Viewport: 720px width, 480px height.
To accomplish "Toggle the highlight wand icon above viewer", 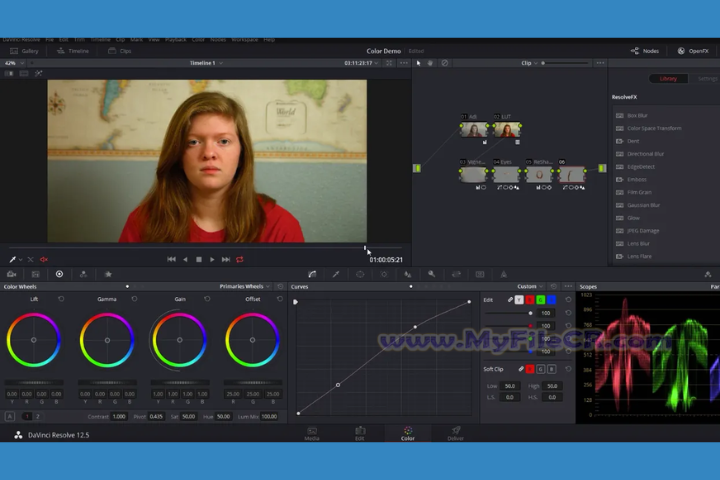I will coord(39,73).
